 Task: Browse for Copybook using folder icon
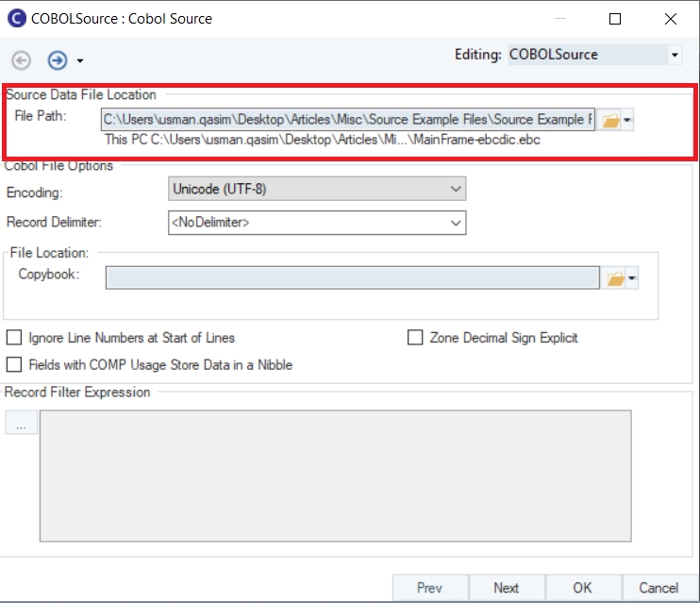coord(614,278)
